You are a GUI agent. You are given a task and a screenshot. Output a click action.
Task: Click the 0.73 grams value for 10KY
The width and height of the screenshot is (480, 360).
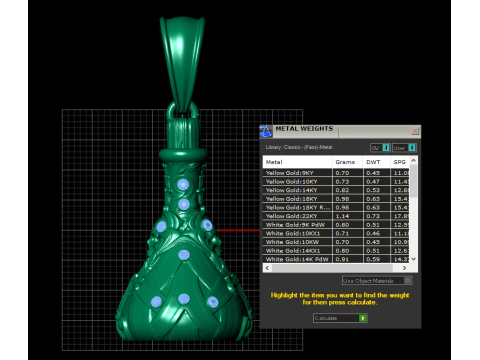click(x=342, y=181)
